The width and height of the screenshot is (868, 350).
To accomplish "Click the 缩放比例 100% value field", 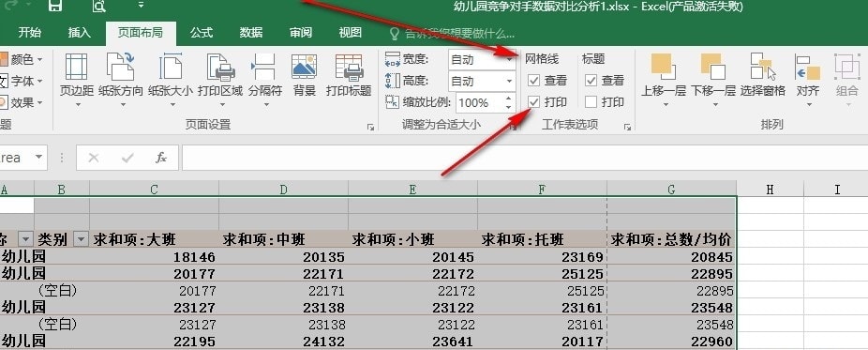I will [x=478, y=102].
